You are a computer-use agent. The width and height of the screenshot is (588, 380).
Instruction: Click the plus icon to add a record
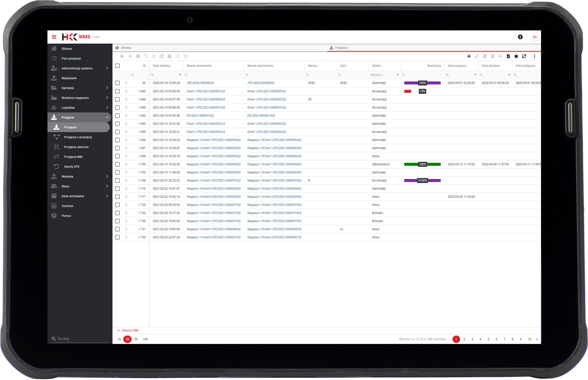[x=469, y=56]
